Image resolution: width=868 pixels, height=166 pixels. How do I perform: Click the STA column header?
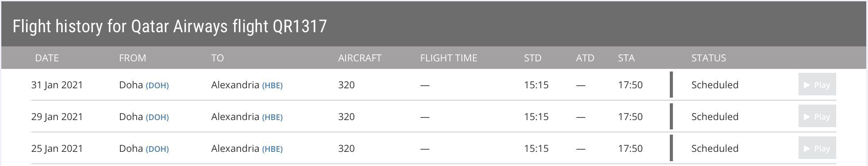[626, 58]
